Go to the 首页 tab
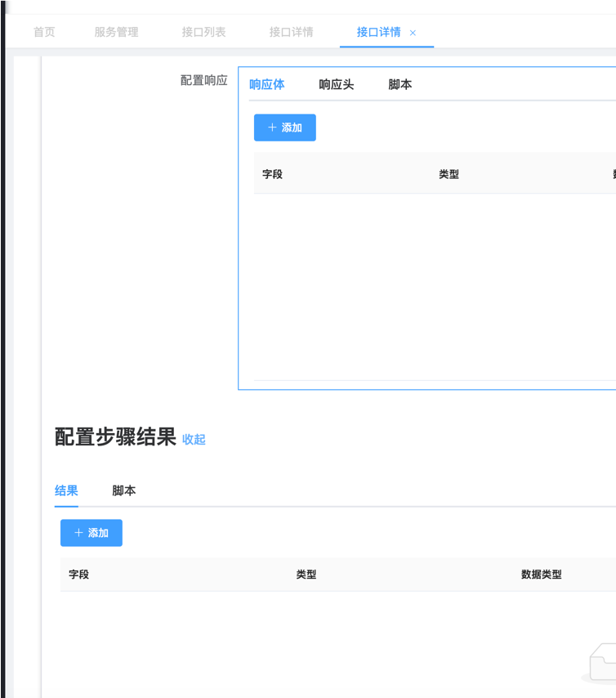Image resolution: width=616 pixels, height=698 pixels. pos(44,32)
